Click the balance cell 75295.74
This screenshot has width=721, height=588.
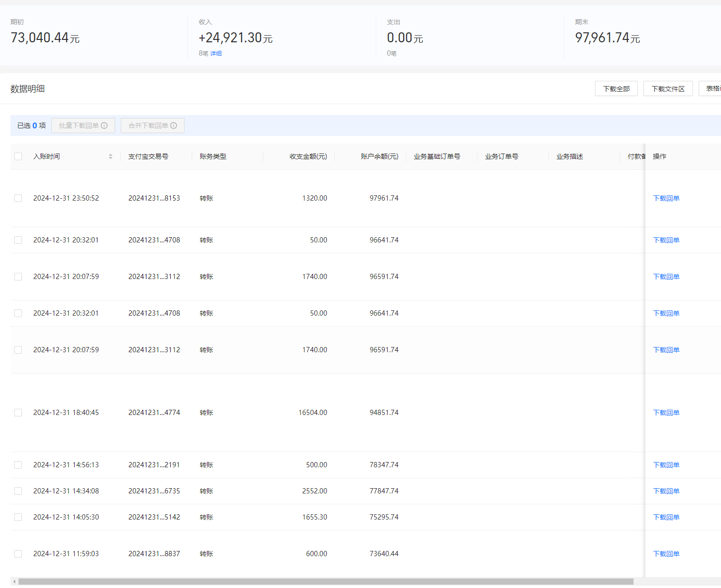click(384, 517)
